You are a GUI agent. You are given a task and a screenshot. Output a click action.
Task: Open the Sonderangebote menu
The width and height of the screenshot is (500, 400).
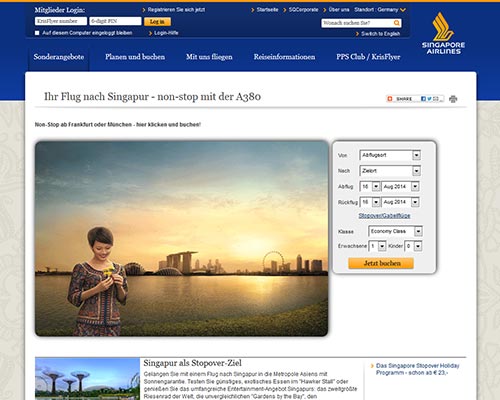[59, 57]
